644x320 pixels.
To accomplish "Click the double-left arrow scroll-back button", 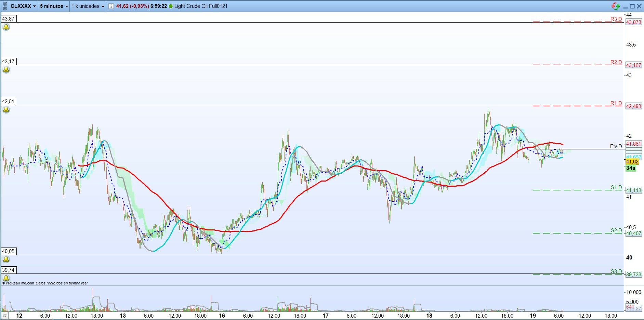I will click(x=5, y=316).
